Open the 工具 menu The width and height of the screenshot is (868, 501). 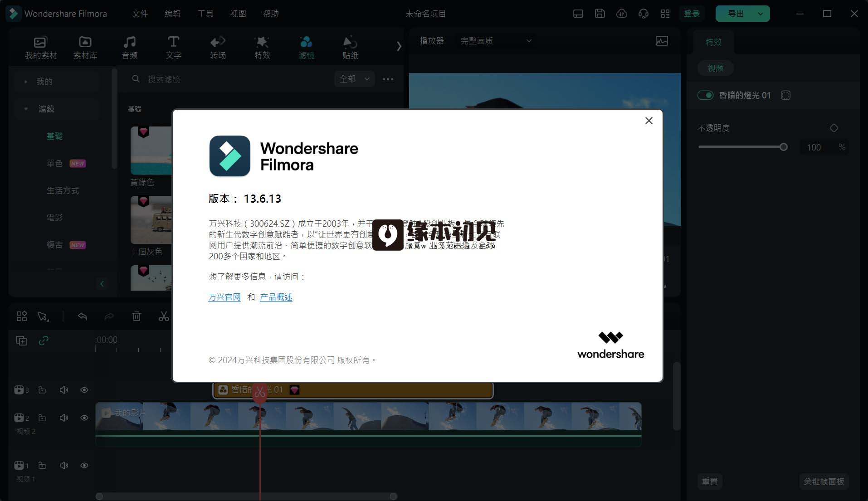pos(205,14)
